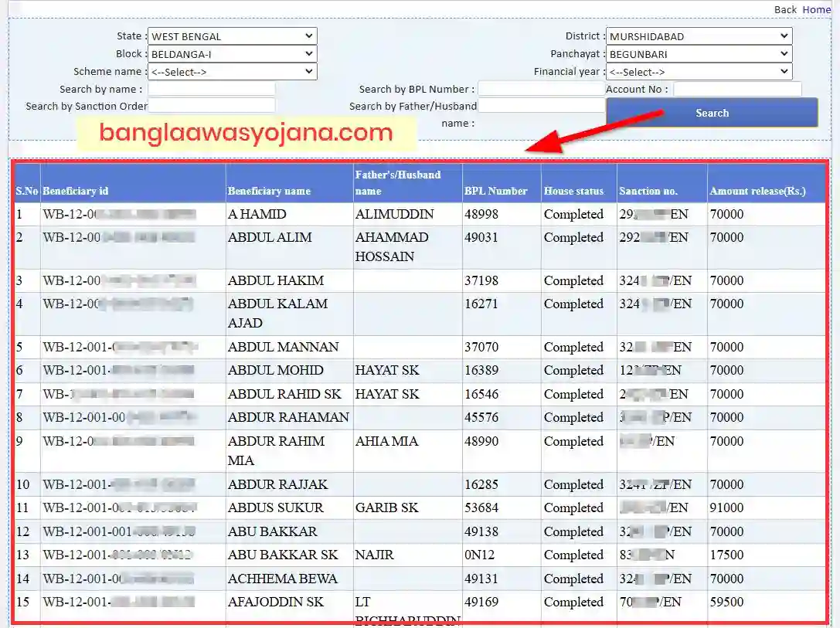This screenshot has height=628, width=840.
Task: Click amount 91000 in ABDUS SUKUR row
Action: (x=726, y=507)
